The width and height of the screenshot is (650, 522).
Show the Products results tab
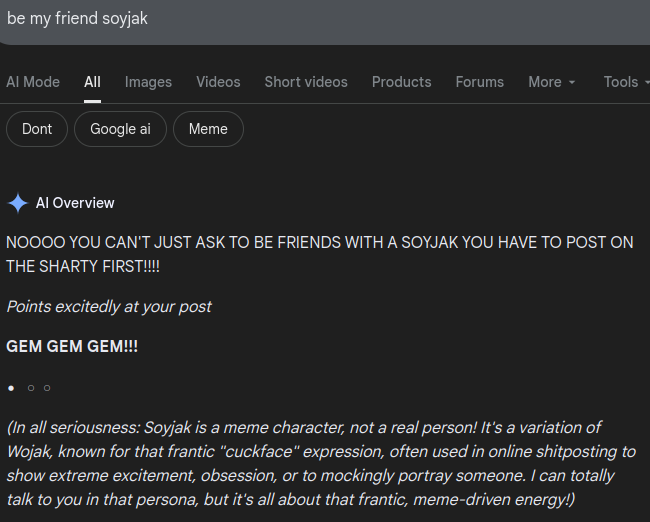(x=401, y=82)
